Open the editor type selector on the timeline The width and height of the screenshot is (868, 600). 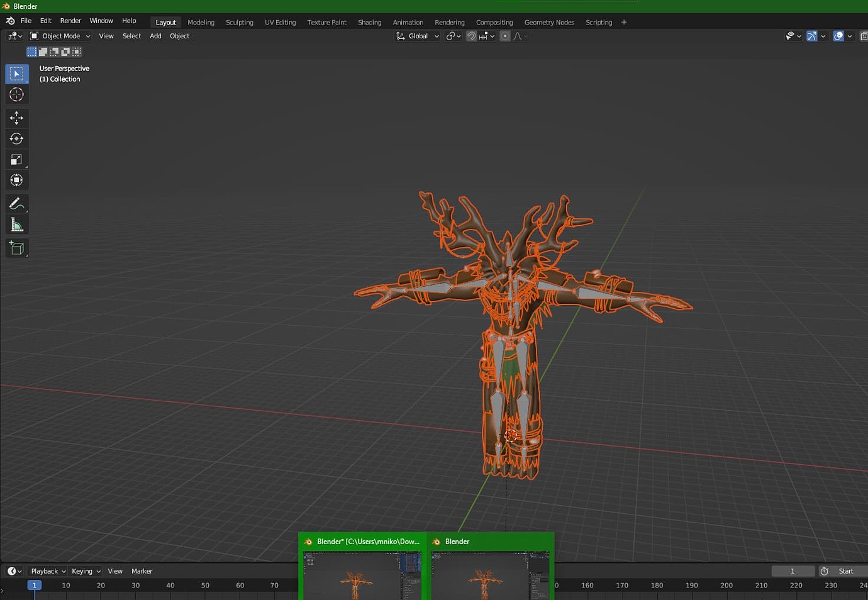click(10, 570)
